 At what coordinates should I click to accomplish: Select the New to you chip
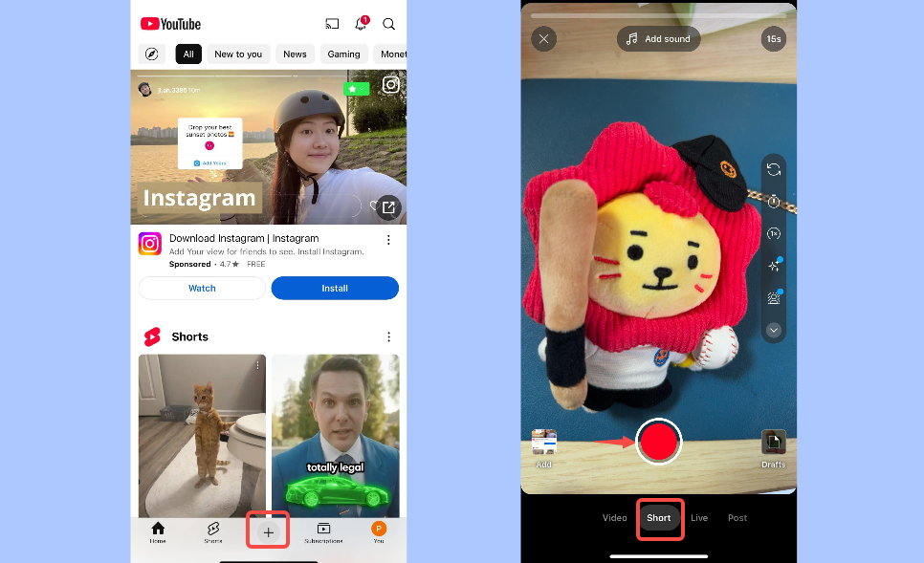click(x=238, y=54)
